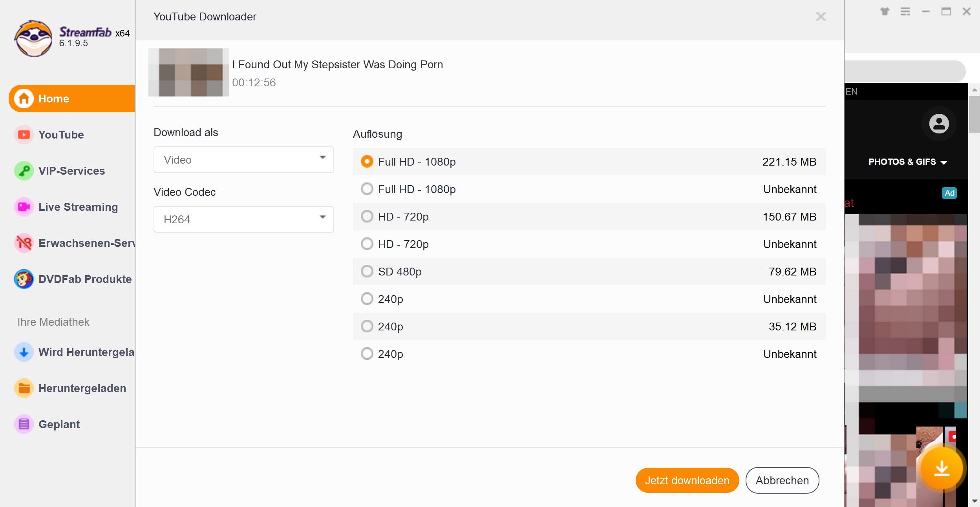Open the Heruntergeladen folder icon
This screenshot has width=980, height=507.
pos(24,388)
